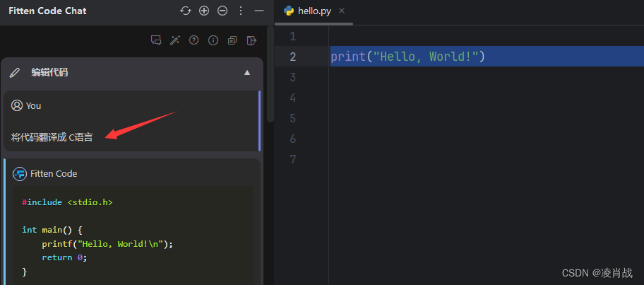This screenshot has width=644, height=285.
Task: Click the #include <stdio.h> line
Action: pos(67,202)
